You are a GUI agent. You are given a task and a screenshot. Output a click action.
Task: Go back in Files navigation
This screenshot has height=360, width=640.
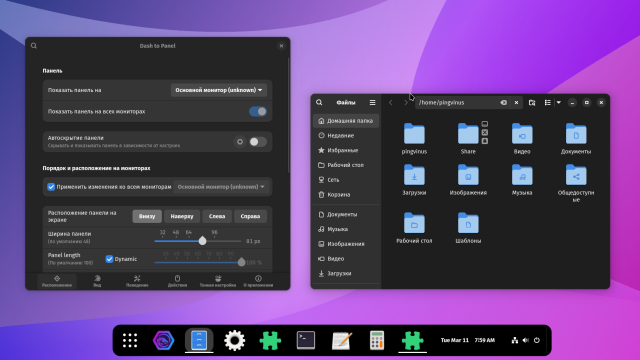click(391, 102)
